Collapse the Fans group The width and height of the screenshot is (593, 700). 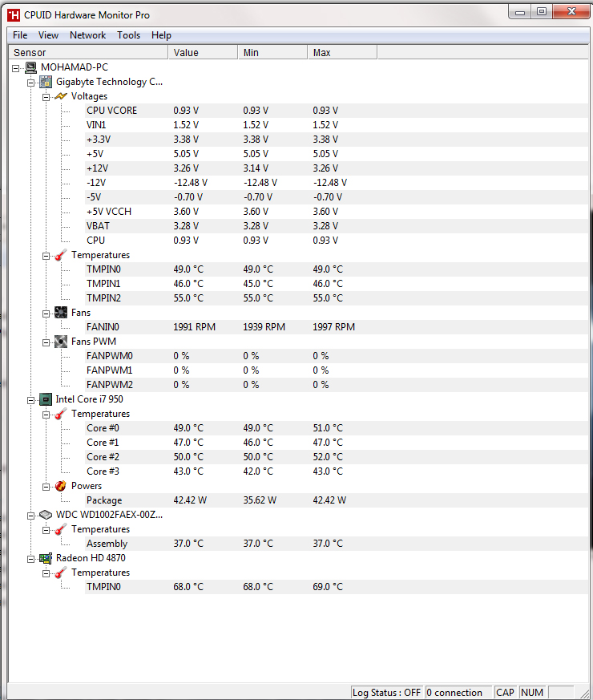tap(46, 314)
